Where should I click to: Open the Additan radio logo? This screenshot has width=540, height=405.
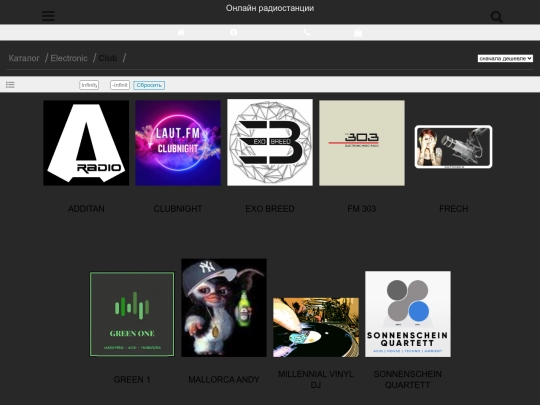[x=86, y=143]
